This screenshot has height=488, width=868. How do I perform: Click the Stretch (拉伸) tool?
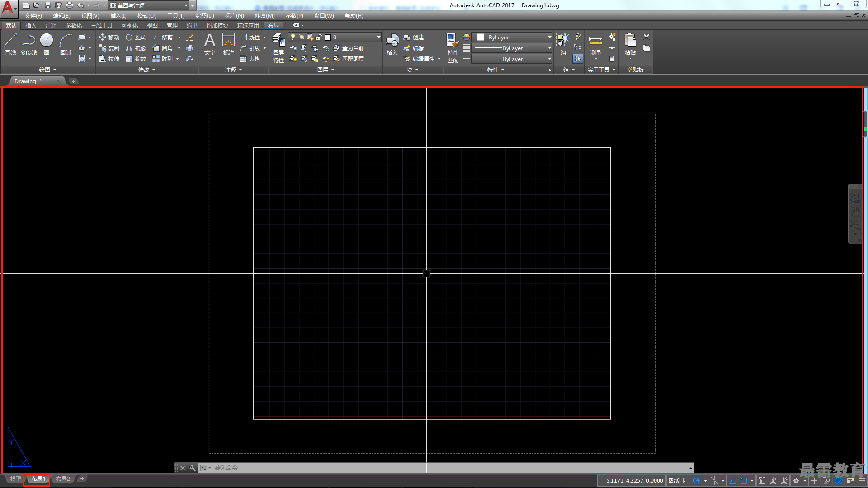109,59
